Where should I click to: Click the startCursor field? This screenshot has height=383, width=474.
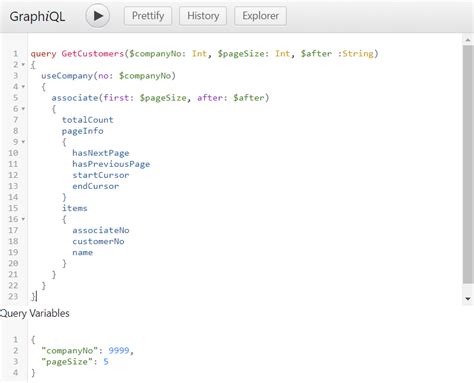click(101, 175)
